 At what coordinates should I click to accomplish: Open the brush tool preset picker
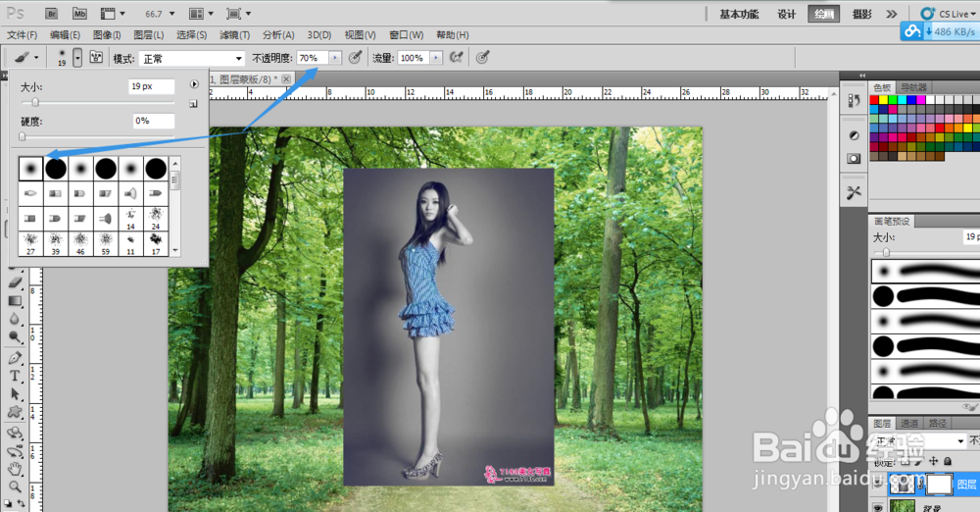[x=26, y=58]
